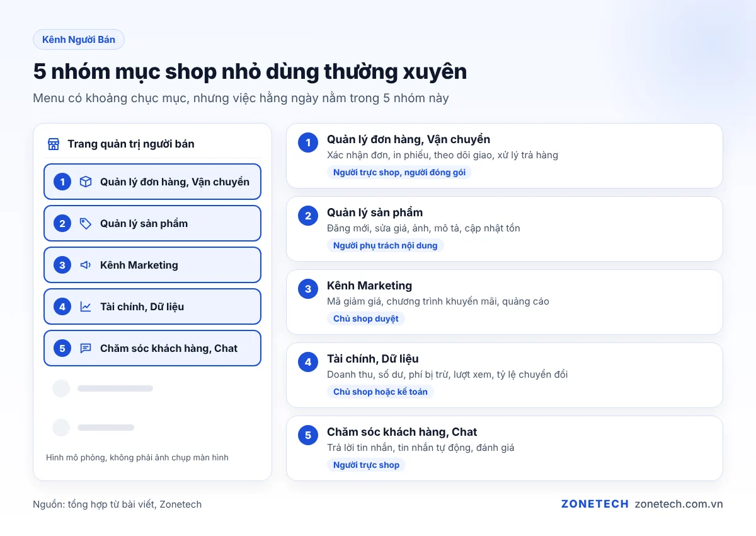Click the megaphone icon in the Kênh Marketing menu row

[x=86, y=265]
